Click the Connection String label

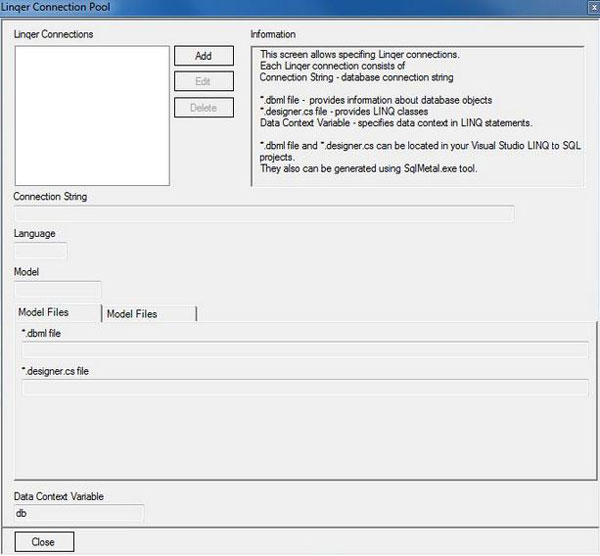51,197
